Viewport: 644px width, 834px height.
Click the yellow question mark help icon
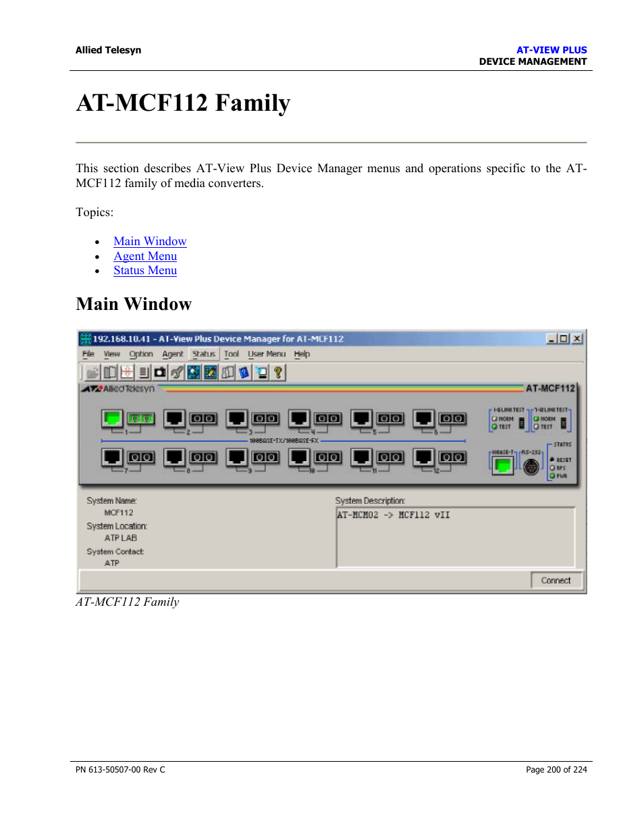tap(278, 372)
